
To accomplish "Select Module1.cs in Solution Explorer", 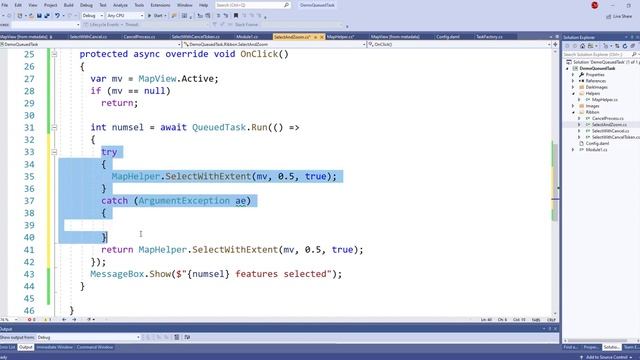I will coord(596,149).
